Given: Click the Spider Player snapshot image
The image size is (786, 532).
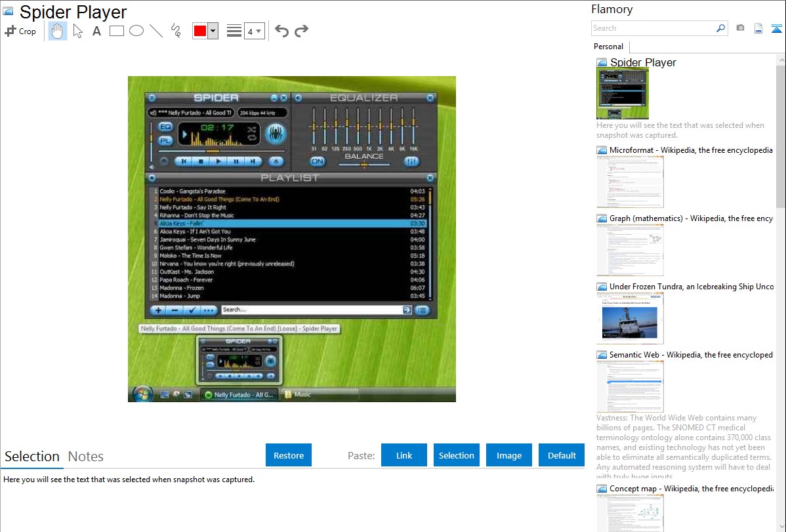Looking at the screenshot, I should [292, 239].
